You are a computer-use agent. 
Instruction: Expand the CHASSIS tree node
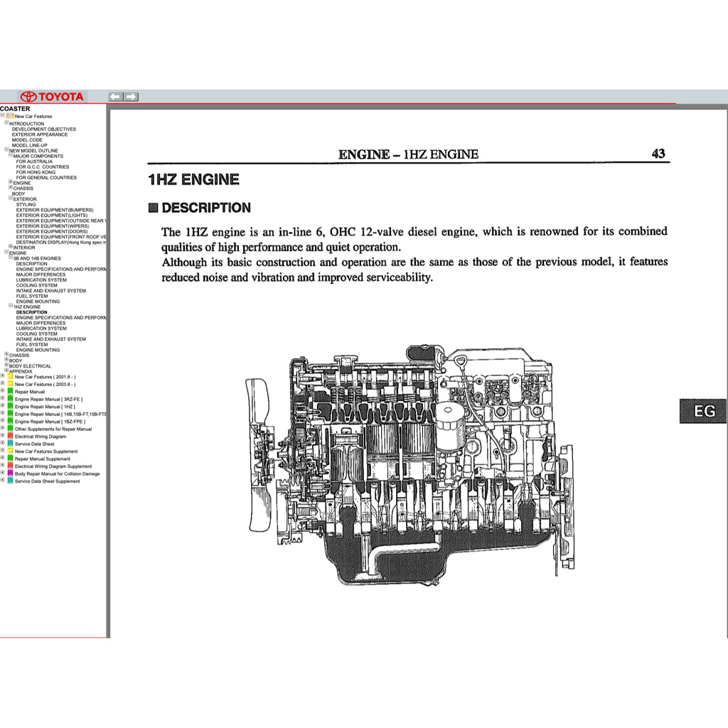pos(6,355)
